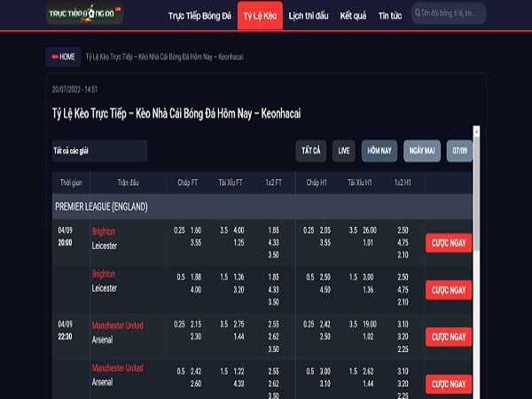The width and height of the screenshot is (532, 399).
Task: Click the HOME breadcrumb arrow icon
Action: click(54, 57)
